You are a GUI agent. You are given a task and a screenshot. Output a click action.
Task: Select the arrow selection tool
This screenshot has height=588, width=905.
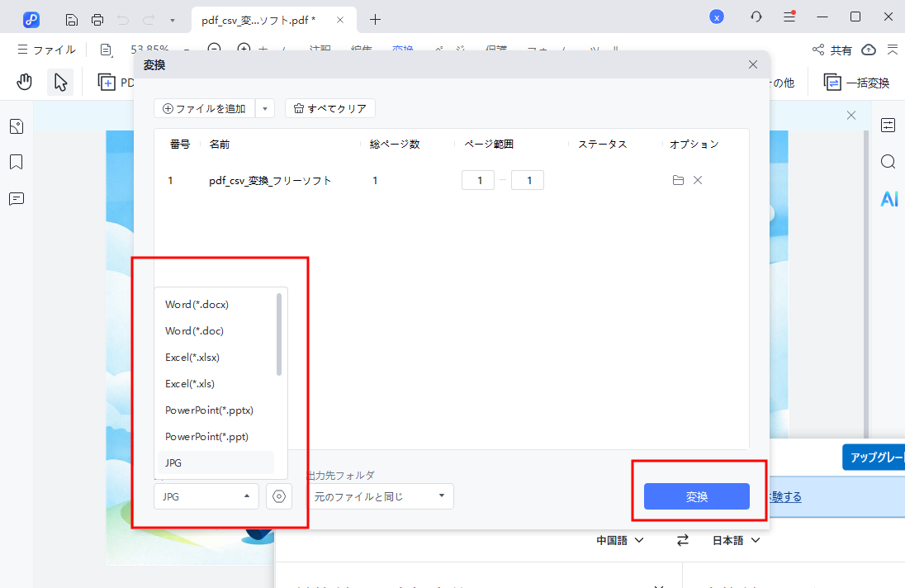59,81
